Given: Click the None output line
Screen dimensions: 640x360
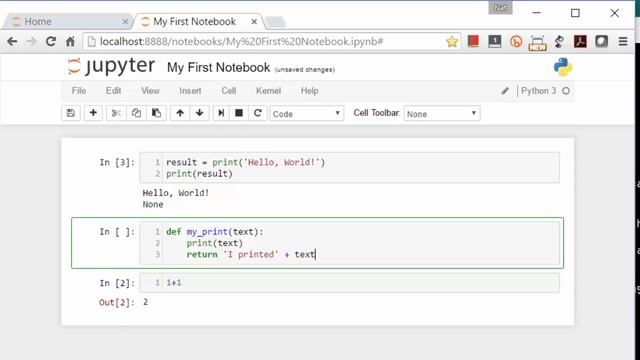Looking at the screenshot, I should coord(153,204).
